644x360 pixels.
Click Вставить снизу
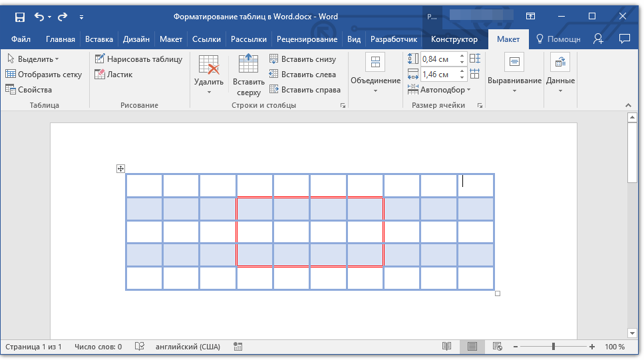[x=303, y=59]
